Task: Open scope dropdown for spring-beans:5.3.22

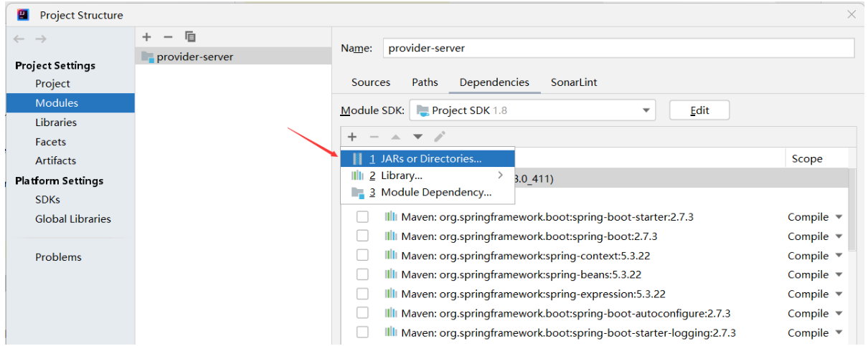Action: [x=839, y=274]
